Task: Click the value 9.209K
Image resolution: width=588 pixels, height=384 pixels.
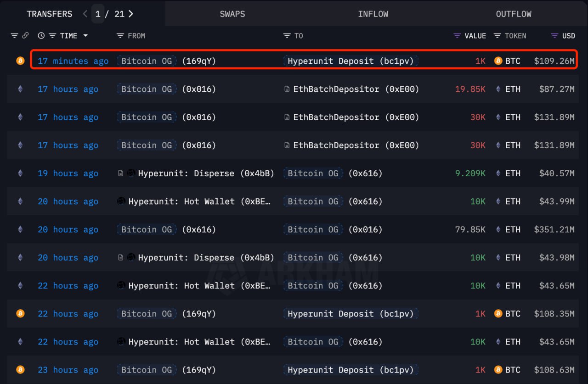Action: (x=470, y=173)
